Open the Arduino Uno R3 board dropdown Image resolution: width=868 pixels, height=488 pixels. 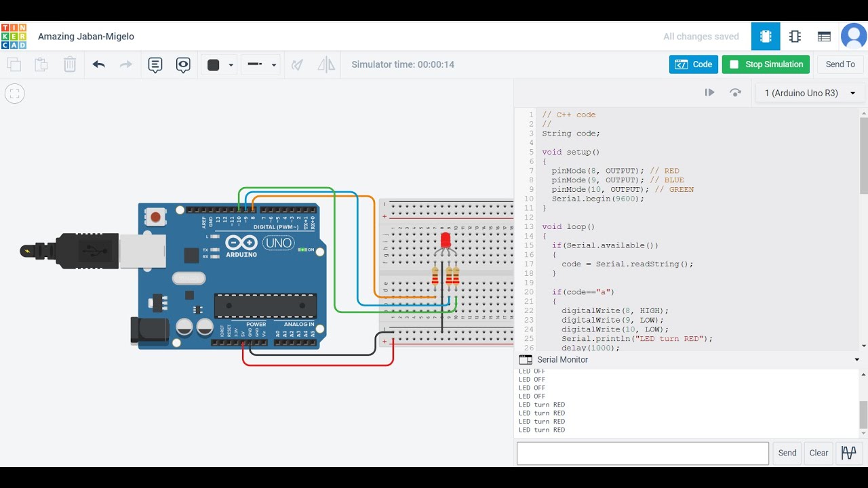(810, 93)
